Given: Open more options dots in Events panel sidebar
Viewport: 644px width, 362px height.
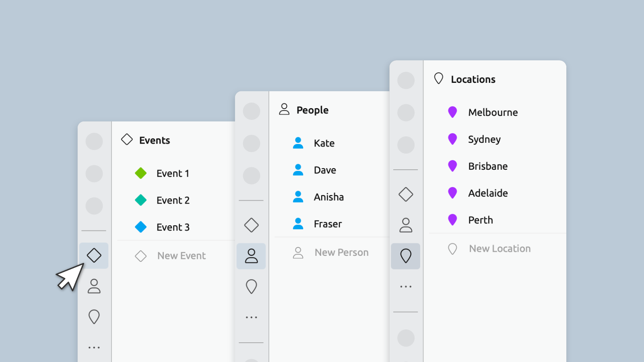Looking at the screenshot, I should pos(94,348).
